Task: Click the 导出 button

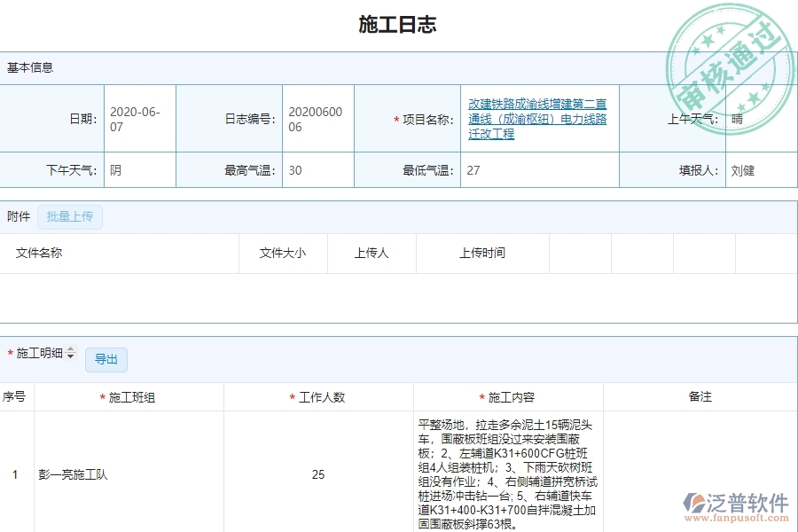Action: (106, 359)
